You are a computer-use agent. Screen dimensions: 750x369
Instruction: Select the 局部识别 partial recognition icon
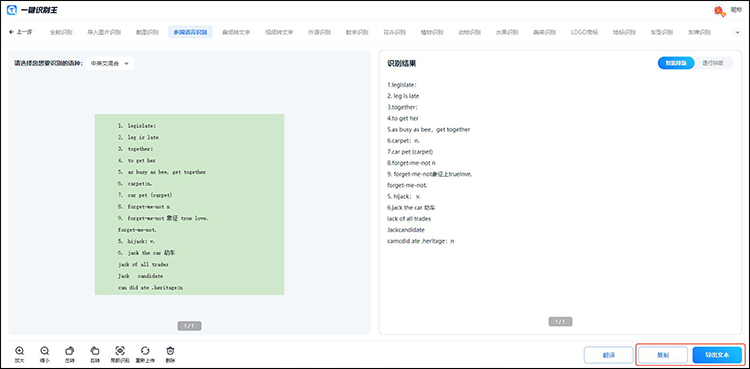pyautogui.click(x=120, y=351)
